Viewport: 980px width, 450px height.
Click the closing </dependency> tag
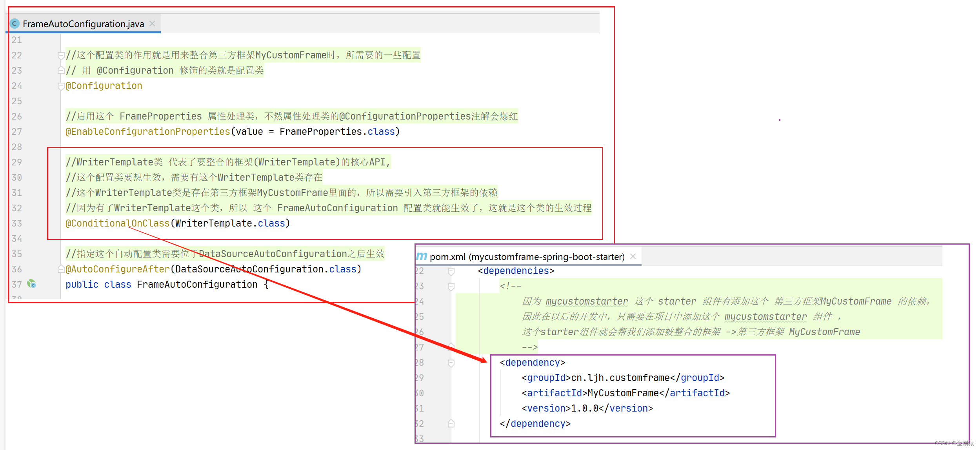[535, 424]
